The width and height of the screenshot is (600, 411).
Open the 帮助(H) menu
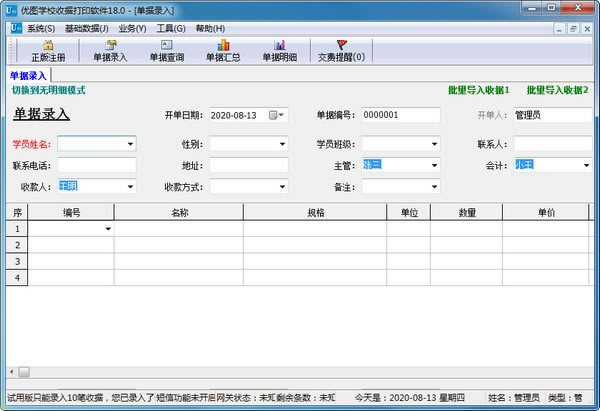pos(210,29)
